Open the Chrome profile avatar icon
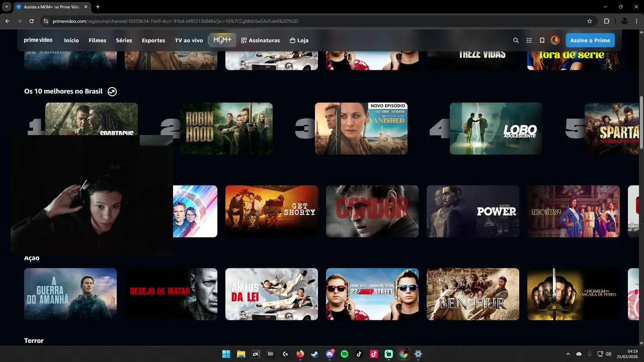 [x=624, y=21]
